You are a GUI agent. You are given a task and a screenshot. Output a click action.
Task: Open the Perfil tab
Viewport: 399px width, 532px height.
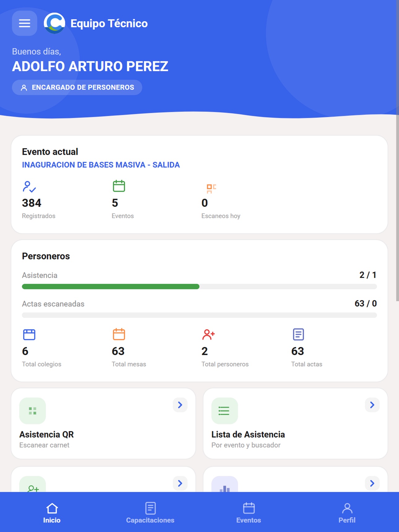347,513
